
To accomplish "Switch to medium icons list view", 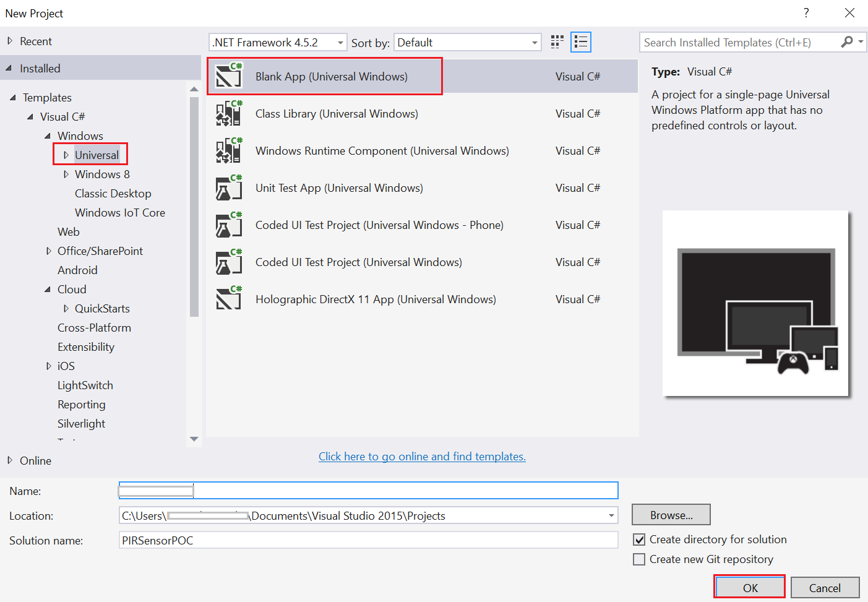I will tap(580, 42).
